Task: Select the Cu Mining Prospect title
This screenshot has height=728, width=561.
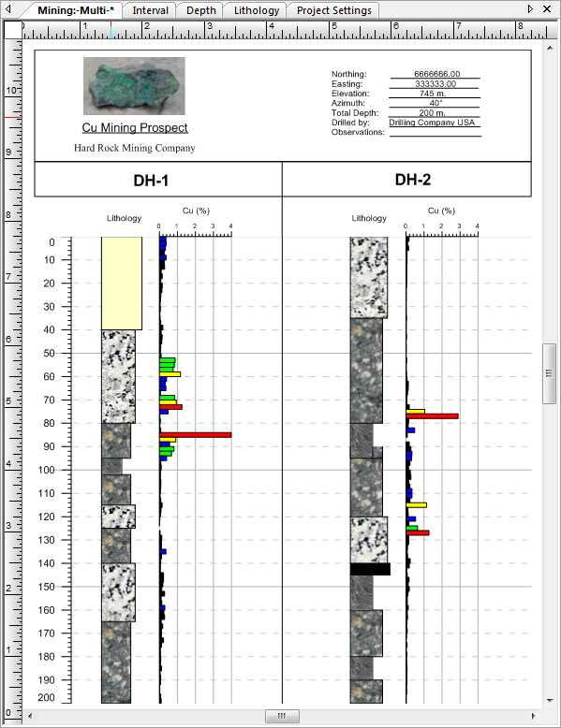Action: pos(135,127)
